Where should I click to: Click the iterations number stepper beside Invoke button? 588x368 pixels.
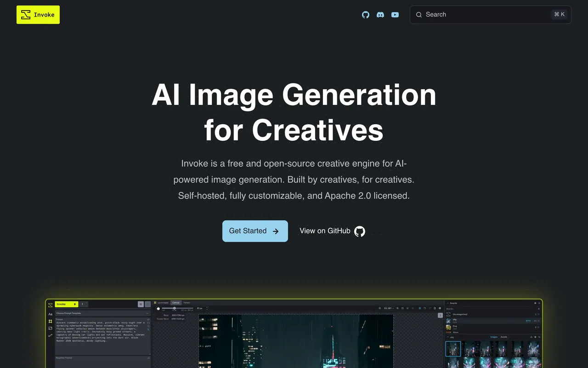84,304
